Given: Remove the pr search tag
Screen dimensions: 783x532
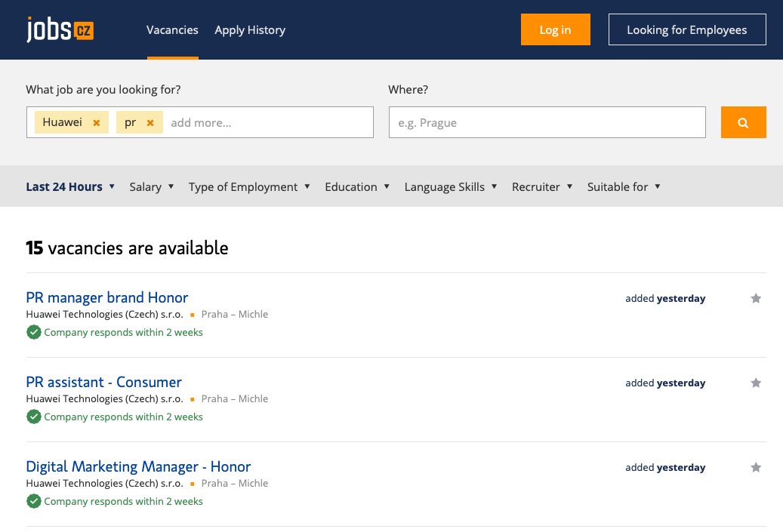Looking at the screenshot, I should pos(150,123).
